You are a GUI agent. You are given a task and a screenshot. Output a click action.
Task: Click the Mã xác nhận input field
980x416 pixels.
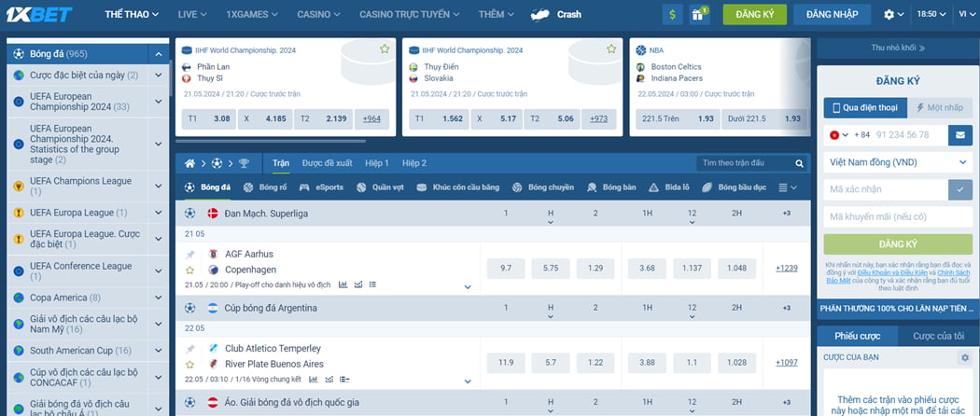[x=885, y=189]
